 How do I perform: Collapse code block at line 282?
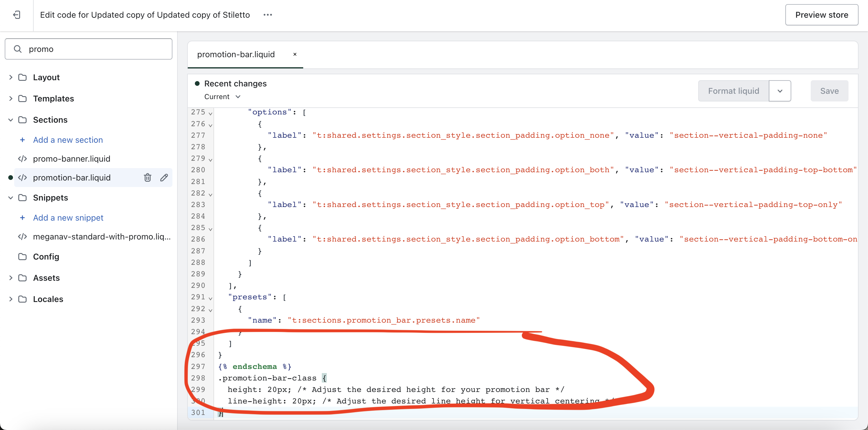(211, 195)
